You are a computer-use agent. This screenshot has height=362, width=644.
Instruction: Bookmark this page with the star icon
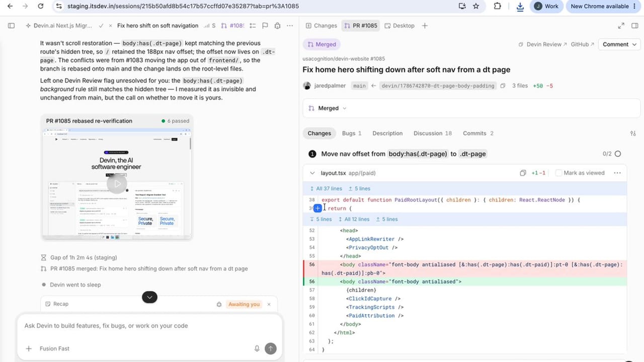(476, 6)
